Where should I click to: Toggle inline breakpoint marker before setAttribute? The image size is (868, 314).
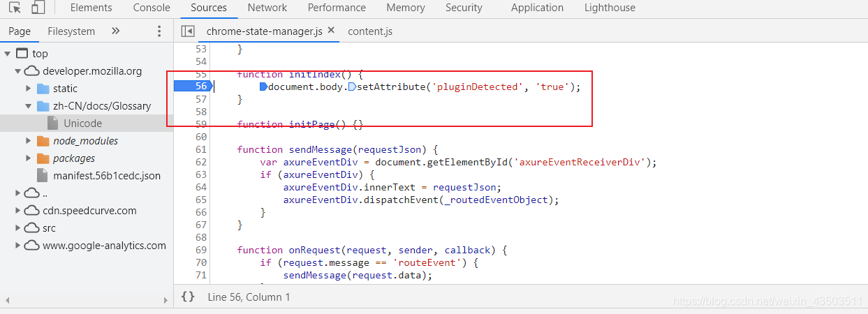coord(352,87)
